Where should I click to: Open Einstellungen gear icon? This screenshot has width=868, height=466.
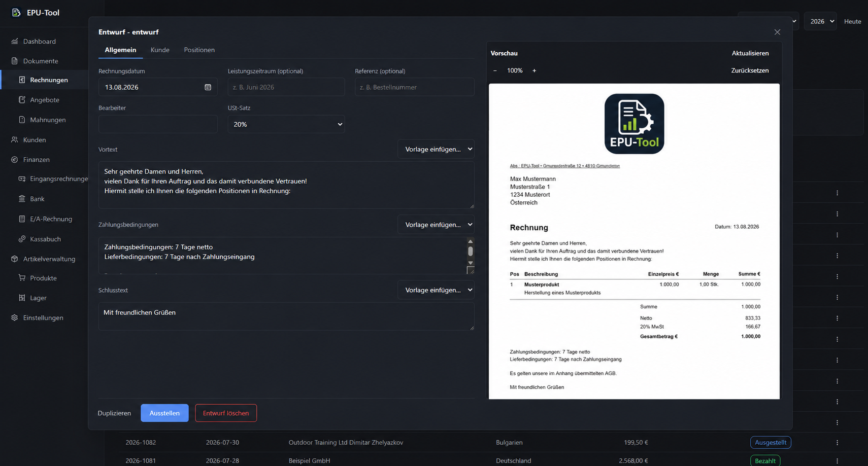(14, 318)
